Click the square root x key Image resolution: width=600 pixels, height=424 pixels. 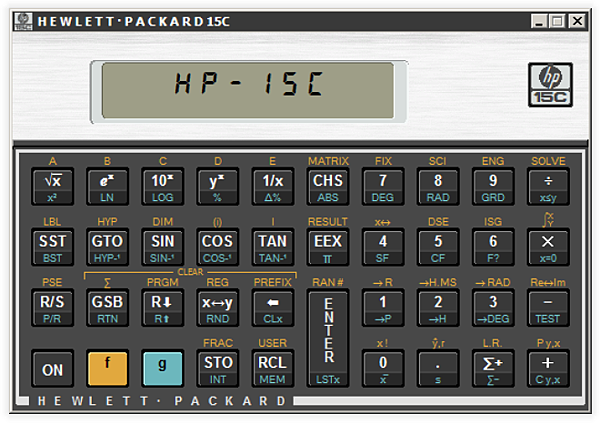point(52,187)
